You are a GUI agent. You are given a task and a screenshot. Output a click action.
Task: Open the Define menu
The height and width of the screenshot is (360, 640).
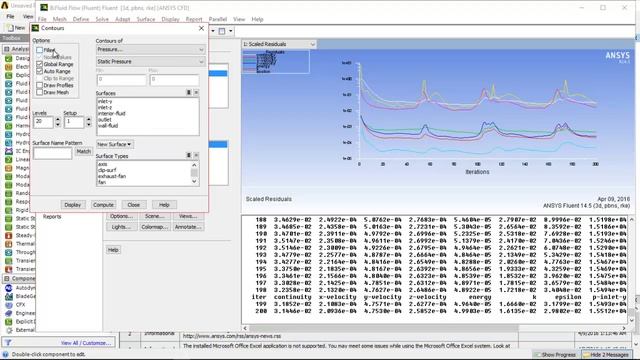click(81, 19)
